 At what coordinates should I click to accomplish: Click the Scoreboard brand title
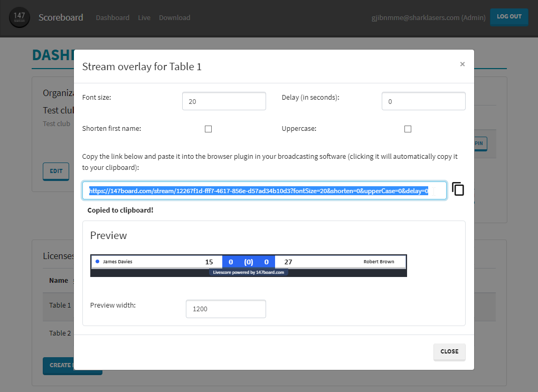tap(61, 17)
